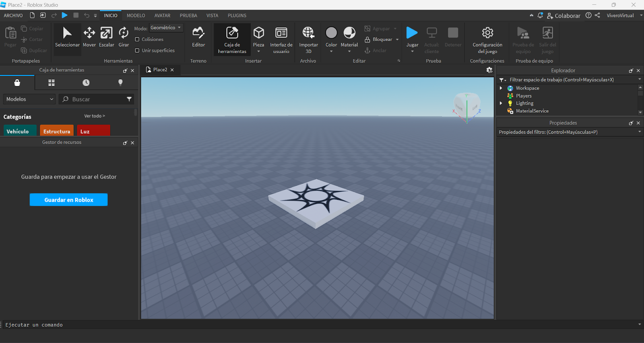Open Interfaz de usuario tool

[281, 40]
